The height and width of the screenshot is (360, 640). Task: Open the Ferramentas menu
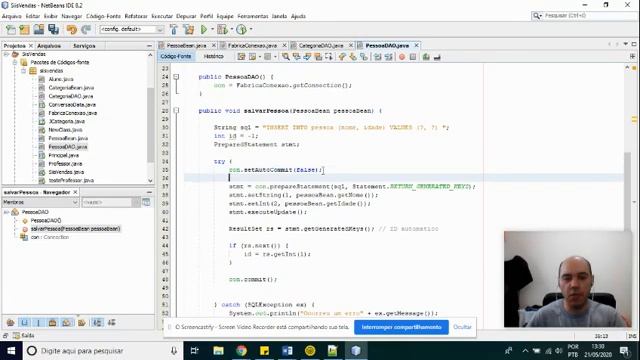[253, 16]
